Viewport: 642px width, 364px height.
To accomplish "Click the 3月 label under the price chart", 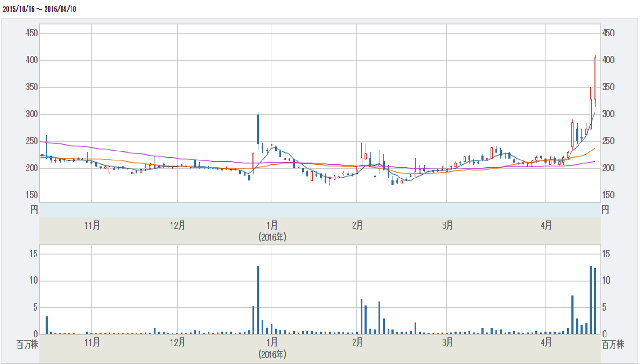I will pyautogui.click(x=447, y=225).
